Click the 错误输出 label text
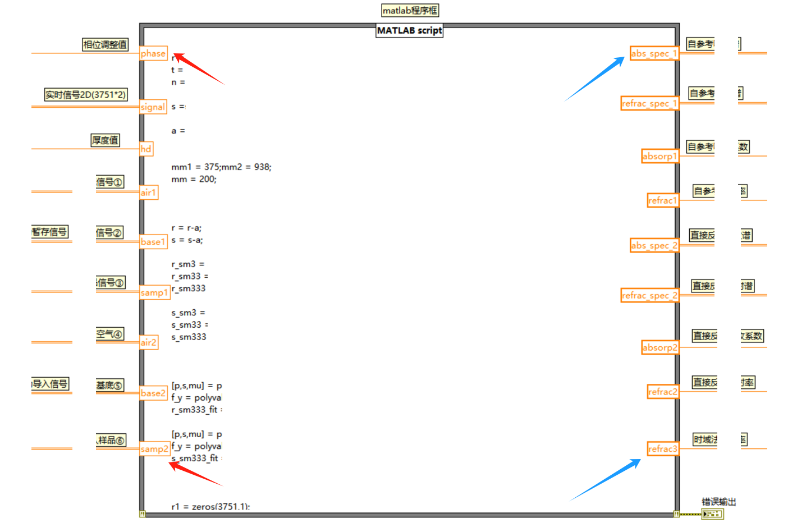Viewport: 788px width, 532px height. [x=718, y=502]
